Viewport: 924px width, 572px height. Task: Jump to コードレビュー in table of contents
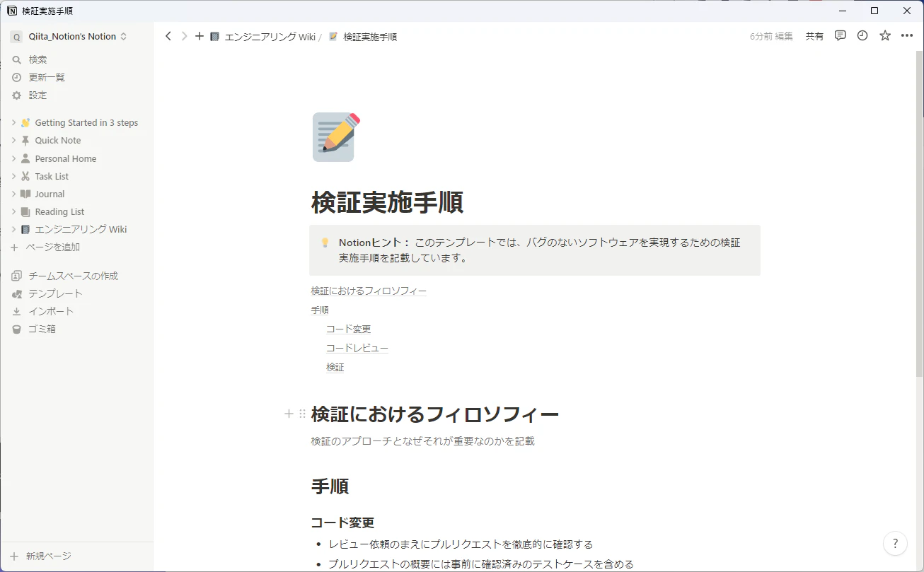[357, 348]
